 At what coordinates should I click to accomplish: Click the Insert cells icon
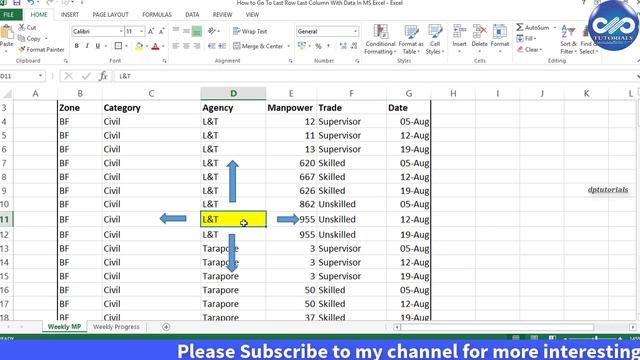pyautogui.click(x=459, y=32)
